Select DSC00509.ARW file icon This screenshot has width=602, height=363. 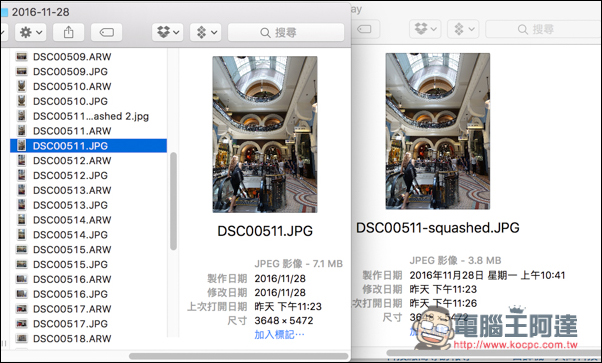(x=22, y=57)
